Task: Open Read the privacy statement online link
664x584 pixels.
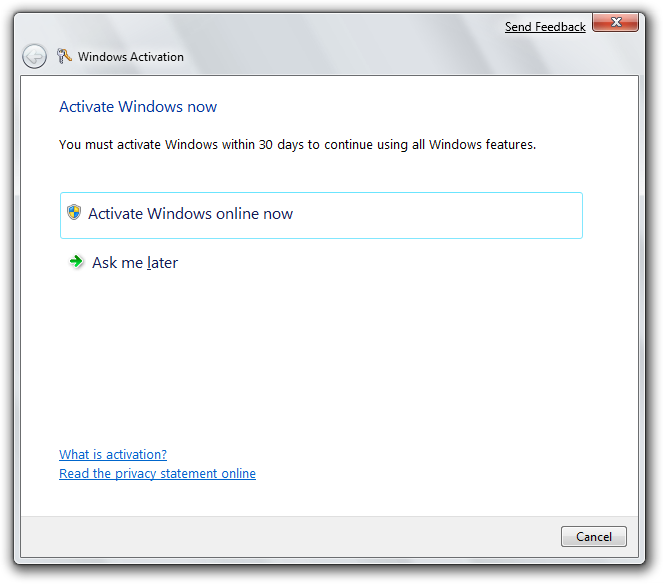Action: pos(158,473)
